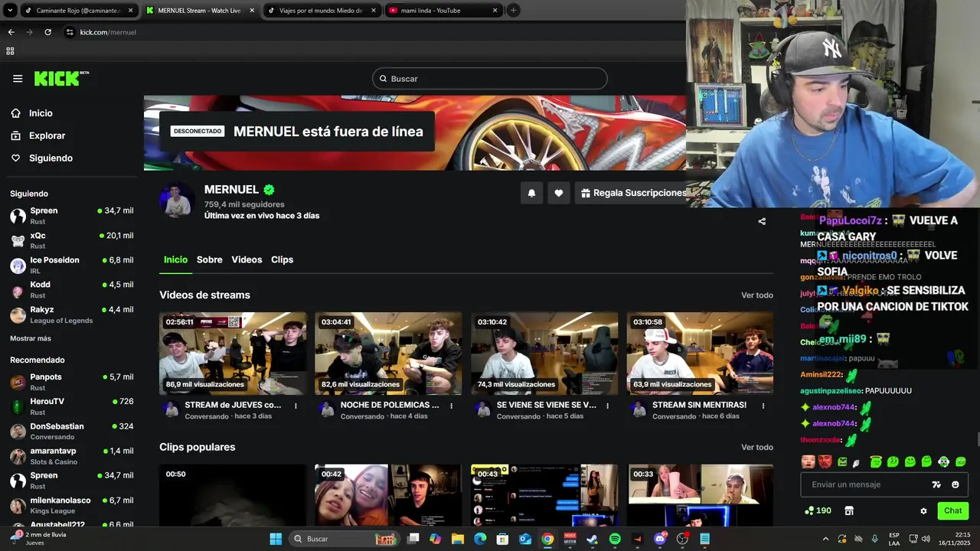Open amarantavp in recommended list
This screenshot has height=551, width=980.
coord(72,456)
